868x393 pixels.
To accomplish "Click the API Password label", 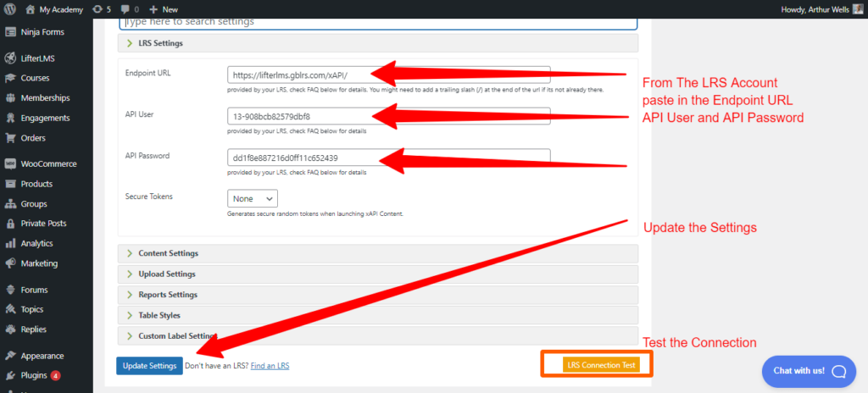I will (x=147, y=156).
